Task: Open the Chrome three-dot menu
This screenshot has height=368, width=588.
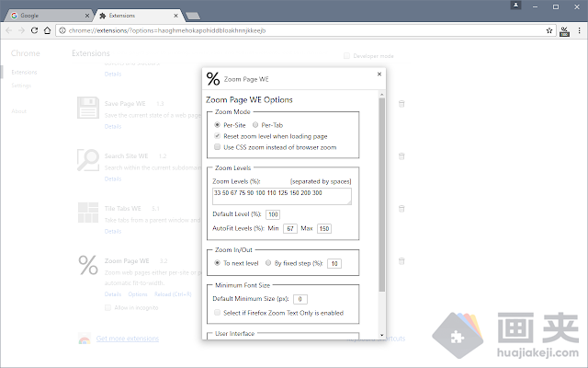Action: (579, 30)
